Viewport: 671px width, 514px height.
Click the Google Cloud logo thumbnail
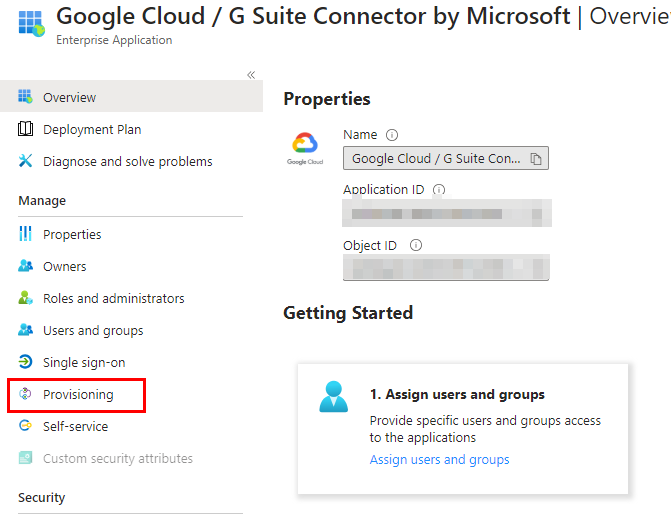(305, 148)
